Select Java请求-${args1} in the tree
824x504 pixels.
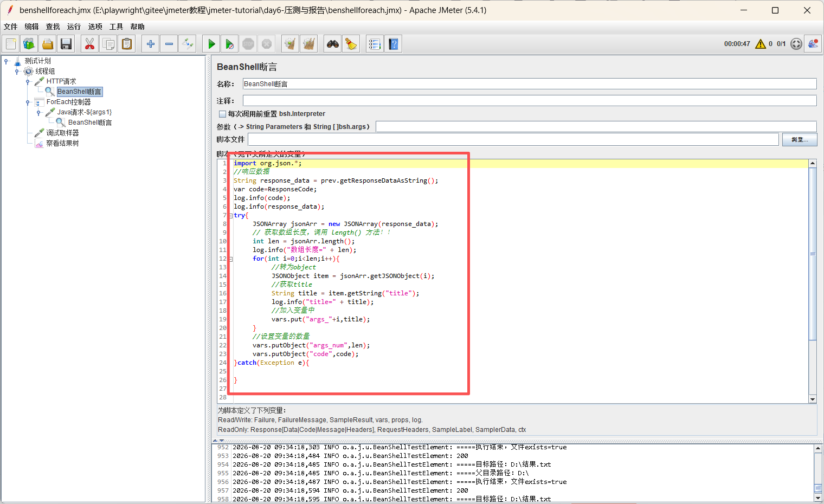pos(84,112)
